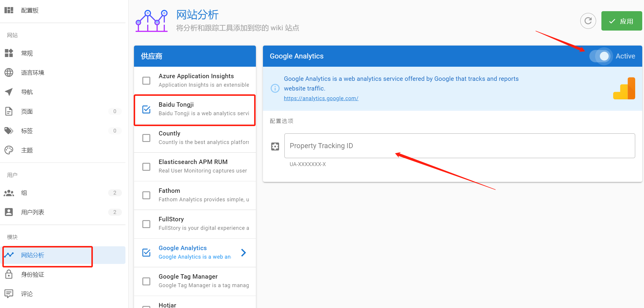Uncheck the Baidu Tongji checkbox

pos(146,109)
